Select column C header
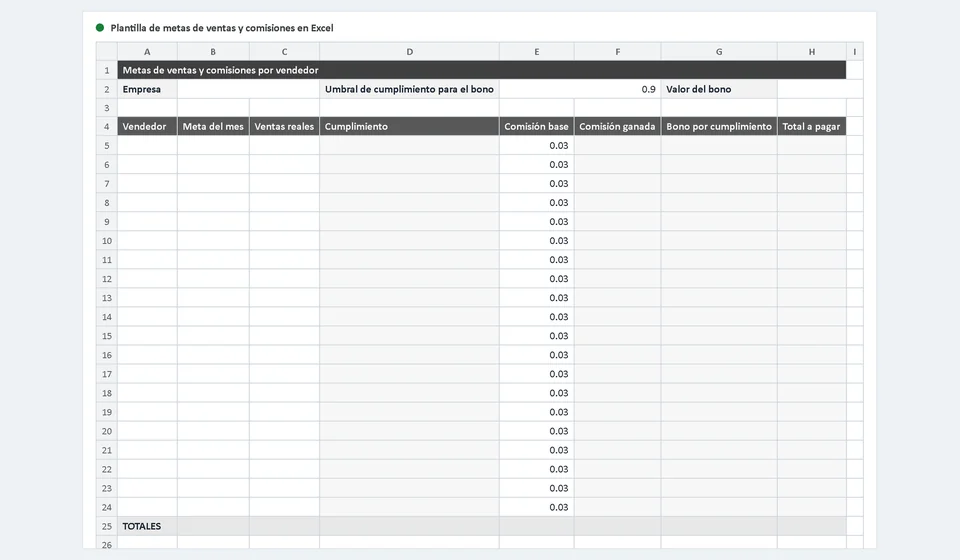The width and height of the screenshot is (960, 560). pyautogui.click(x=284, y=51)
